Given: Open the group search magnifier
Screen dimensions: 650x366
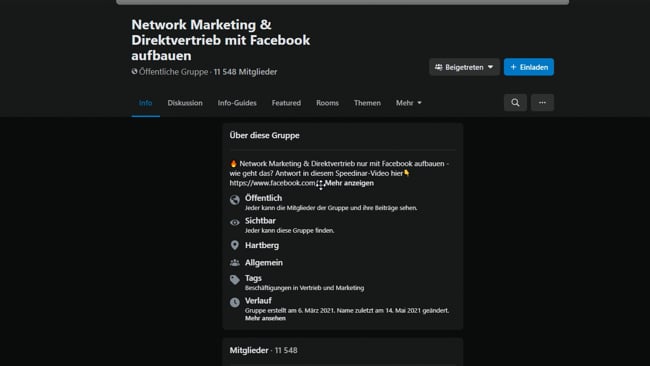Looking at the screenshot, I should 515,102.
